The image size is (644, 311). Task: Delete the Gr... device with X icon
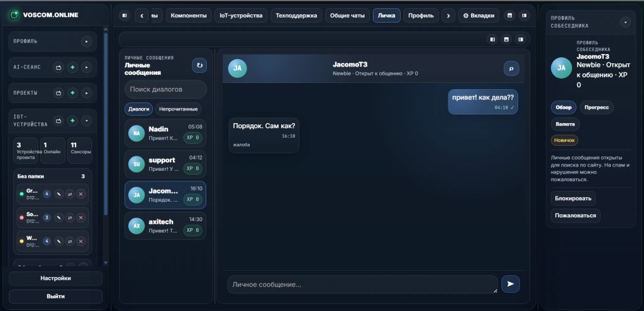pos(81,194)
